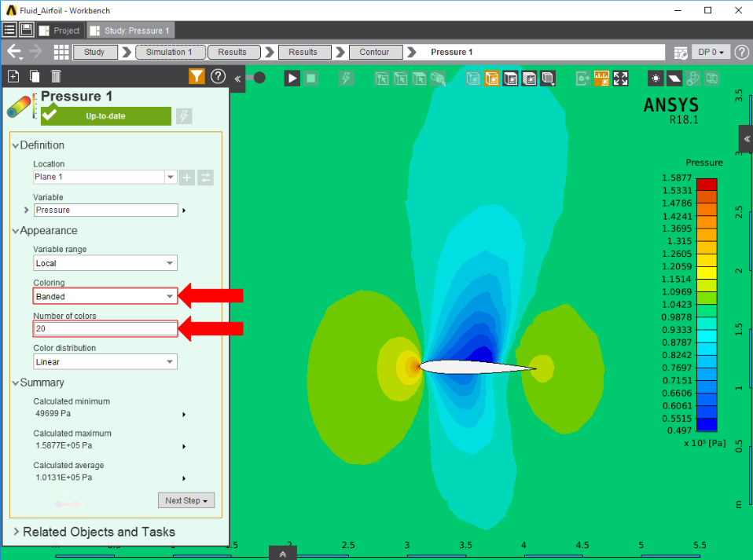Save the project with the floppy icon

click(27, 30)
